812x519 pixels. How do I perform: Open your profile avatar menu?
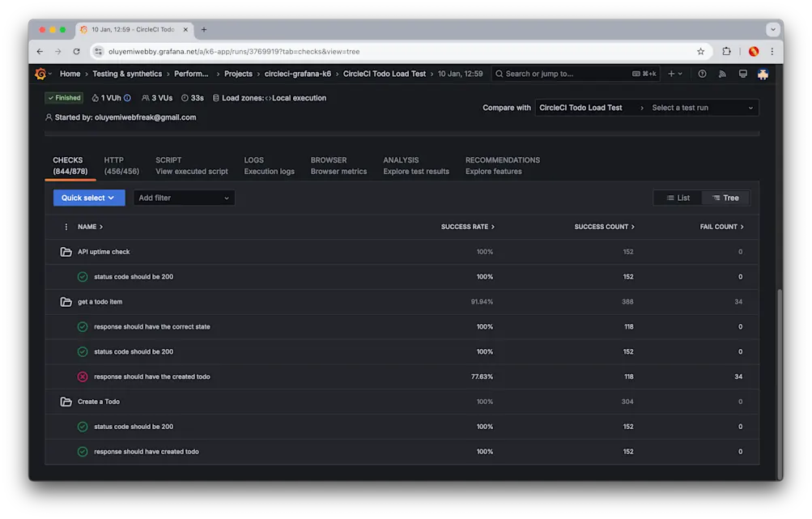762,74
